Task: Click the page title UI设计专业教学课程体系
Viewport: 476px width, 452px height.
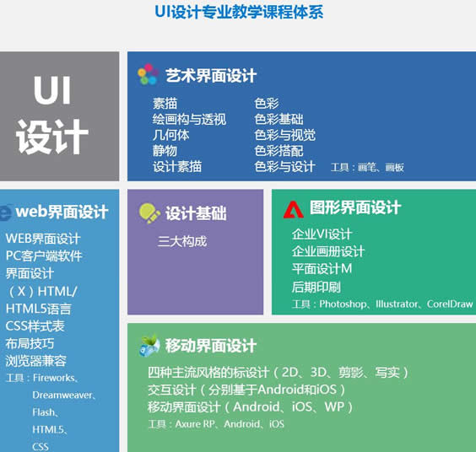Action: tap(239, 12)
